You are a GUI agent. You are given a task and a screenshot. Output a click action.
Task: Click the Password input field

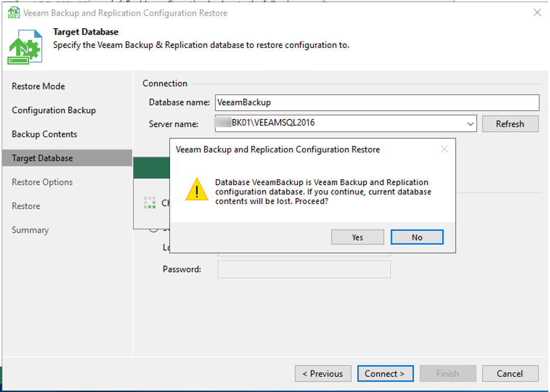point(304,270)
